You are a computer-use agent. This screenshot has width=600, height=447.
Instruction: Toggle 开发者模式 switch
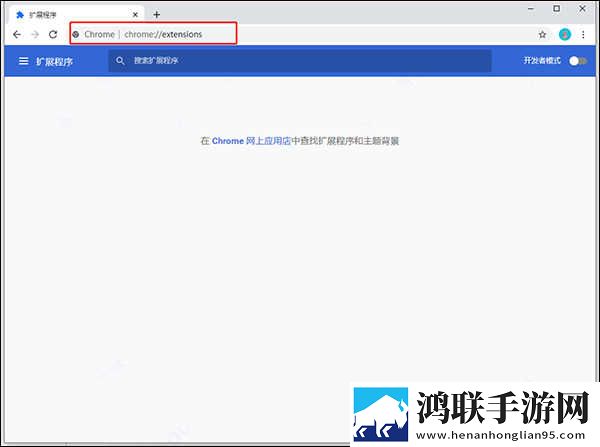[577, 61]
